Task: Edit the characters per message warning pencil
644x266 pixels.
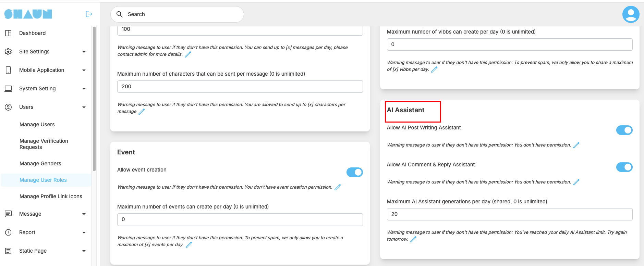Action: point(142,112)
